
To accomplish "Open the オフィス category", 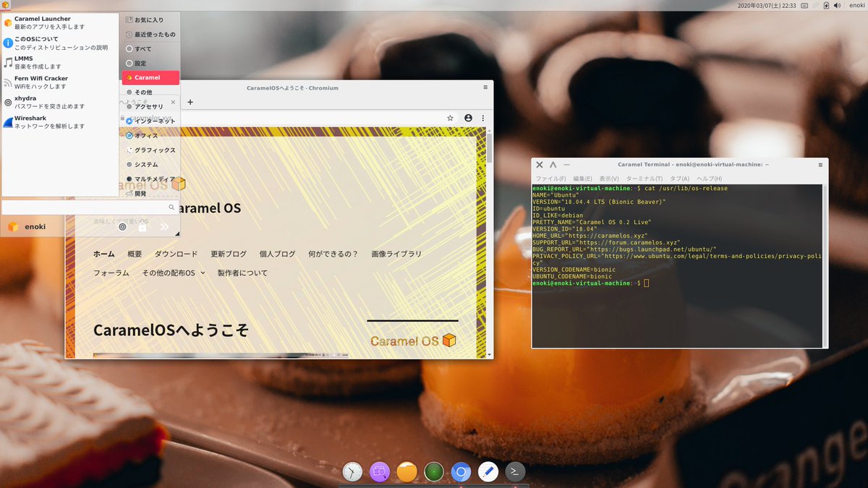I will (x=150, y=135).
